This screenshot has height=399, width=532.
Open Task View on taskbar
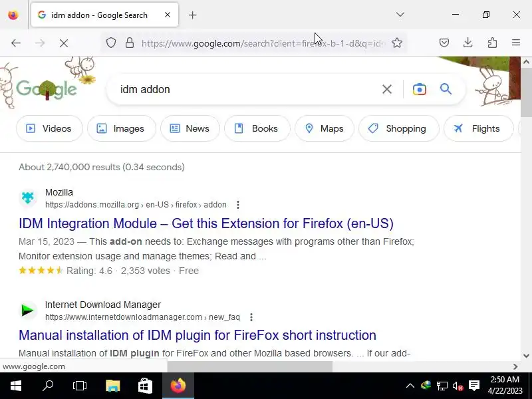click(80, 386)
